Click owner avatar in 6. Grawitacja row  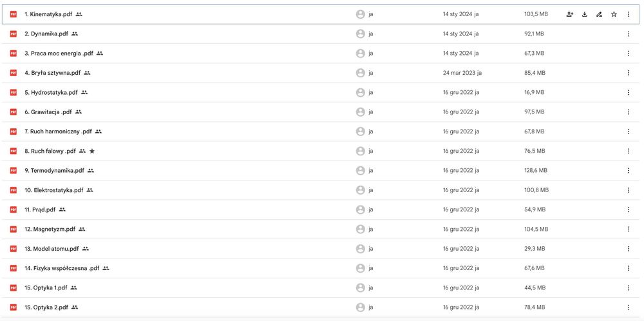click(x=361, y=112)
